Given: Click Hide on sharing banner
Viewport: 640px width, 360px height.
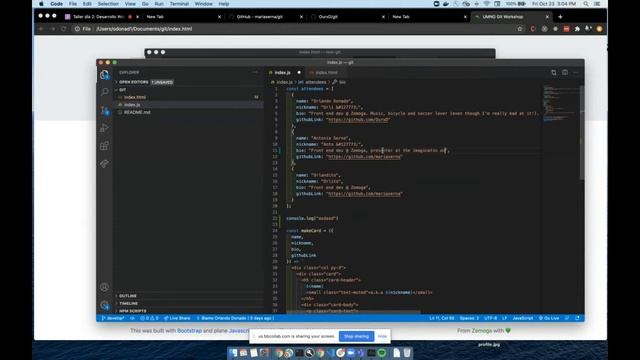Looking at the screenshot, I should coord(382,336).
